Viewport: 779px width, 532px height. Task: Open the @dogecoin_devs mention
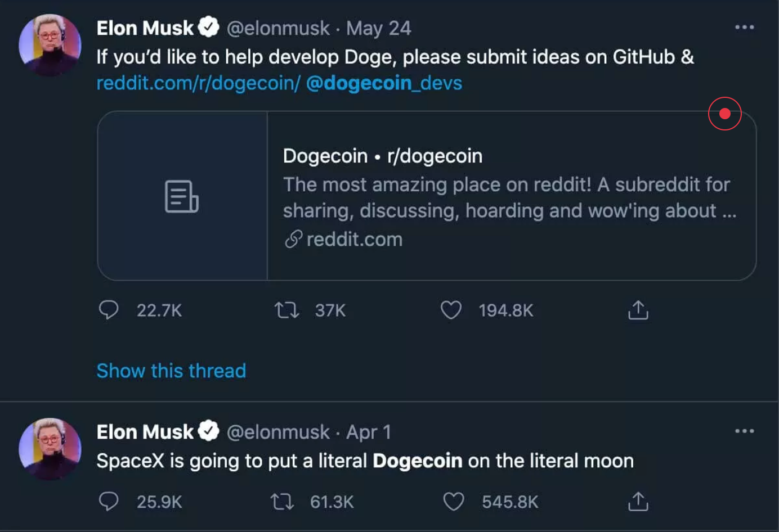(384, 83)
